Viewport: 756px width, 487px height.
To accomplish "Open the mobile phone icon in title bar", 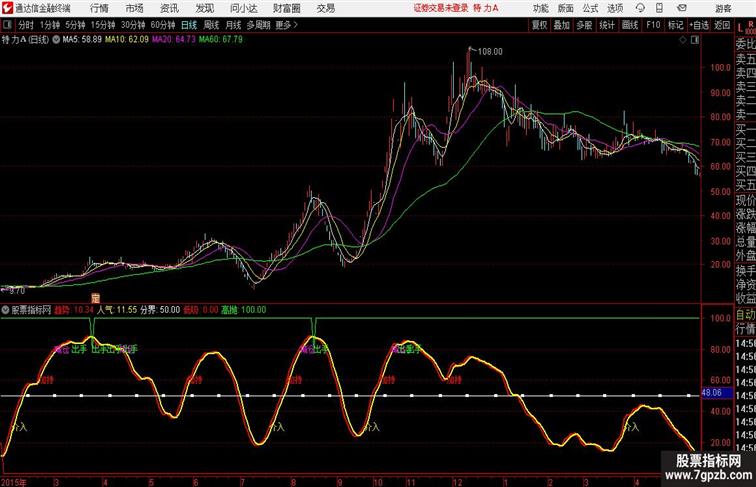I will pos(659,8).
